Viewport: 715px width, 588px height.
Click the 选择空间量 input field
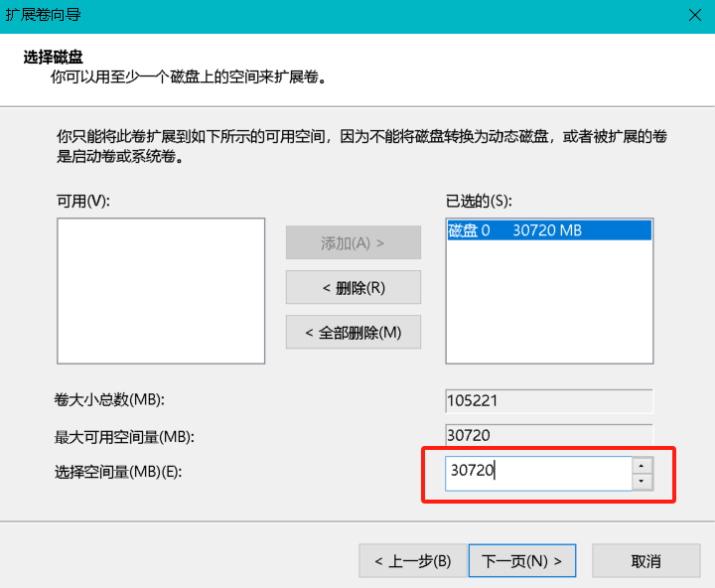click(538, 474)
